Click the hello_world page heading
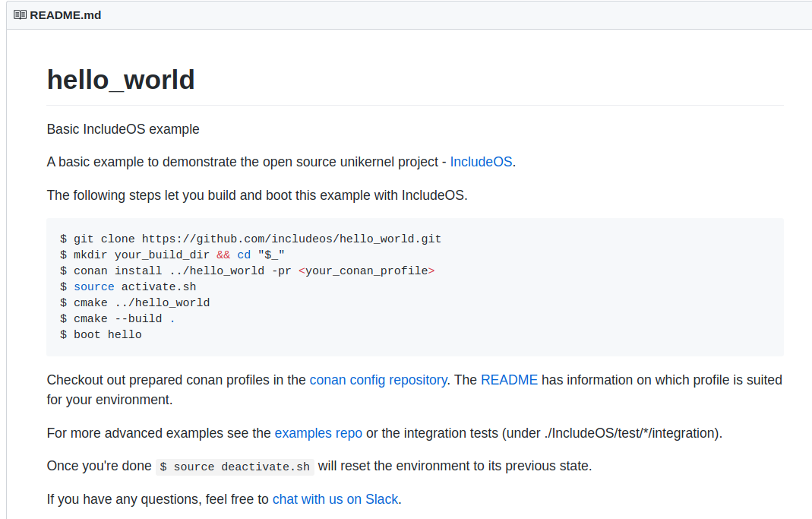812x519 pixels. 121,80
